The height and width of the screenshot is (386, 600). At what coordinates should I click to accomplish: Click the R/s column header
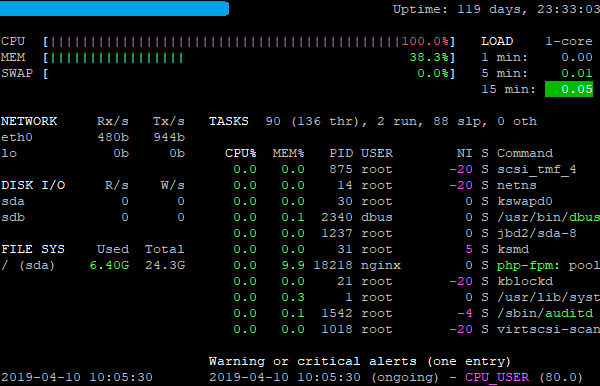pos(117,186)
